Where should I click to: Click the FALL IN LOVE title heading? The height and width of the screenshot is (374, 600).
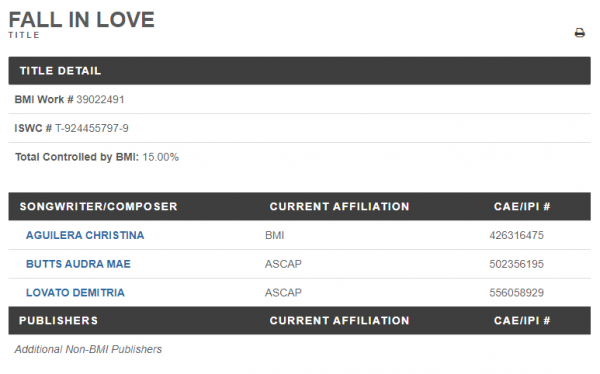pyautogui.click(x=82, y=20)
